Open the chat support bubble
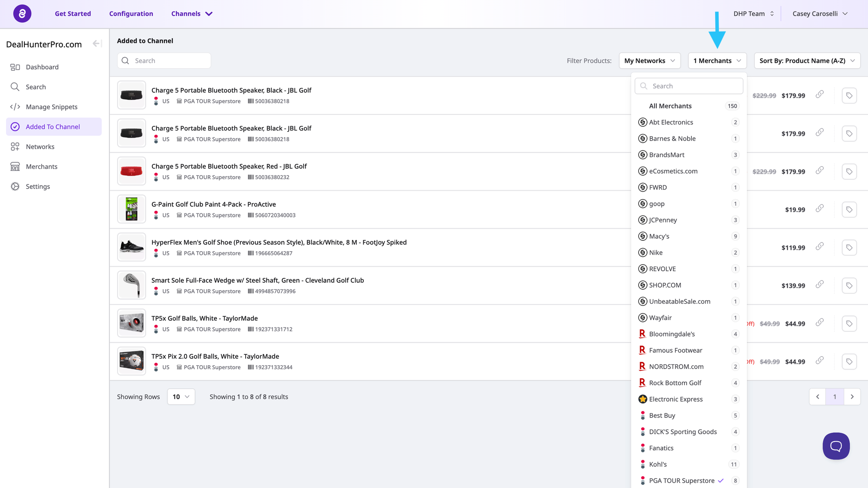868x488 pixels. click(836, 446)
